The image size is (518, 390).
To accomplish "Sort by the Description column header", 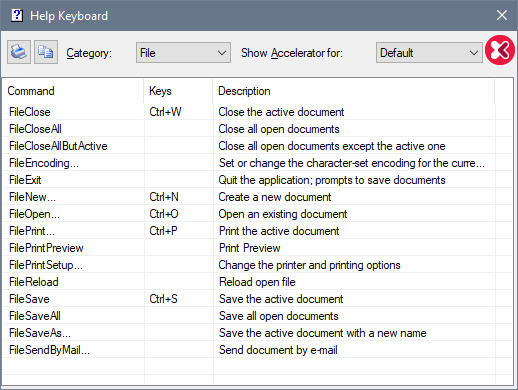I will 354,91.
